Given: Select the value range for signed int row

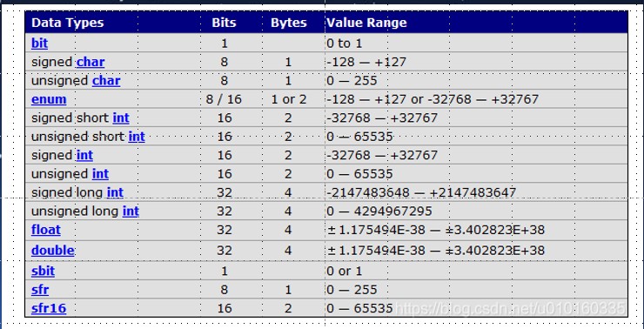Looking at the screenshot, I should [x=382, y=155].
